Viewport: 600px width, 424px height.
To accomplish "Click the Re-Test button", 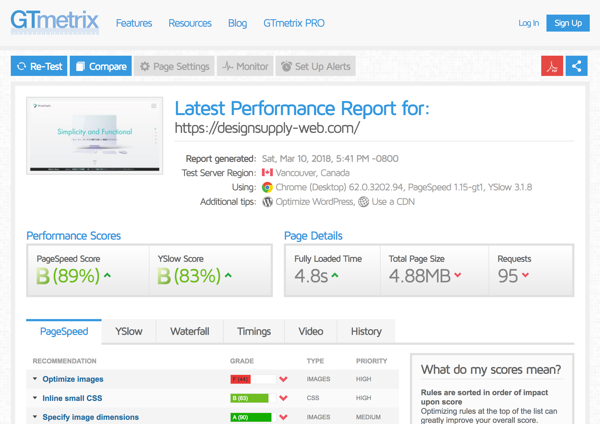I will [x=39, y=66].
